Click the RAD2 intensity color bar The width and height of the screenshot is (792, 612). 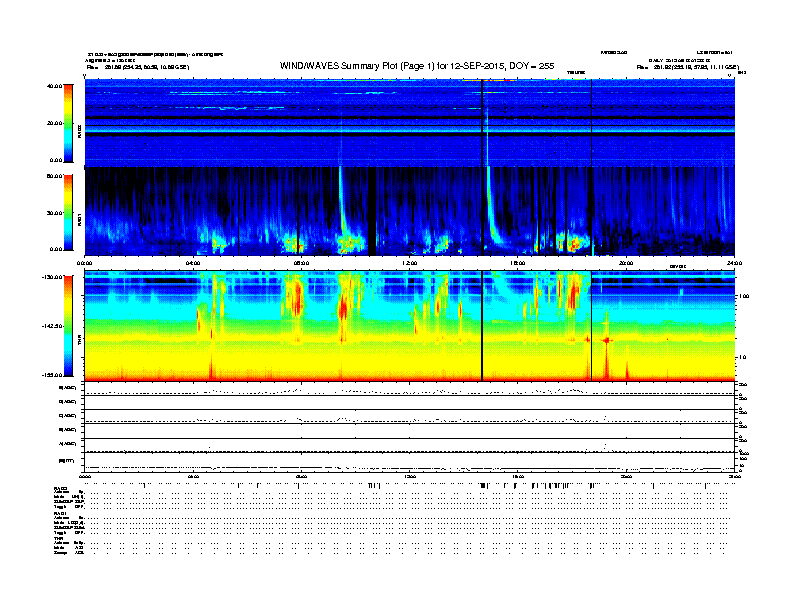68,123
